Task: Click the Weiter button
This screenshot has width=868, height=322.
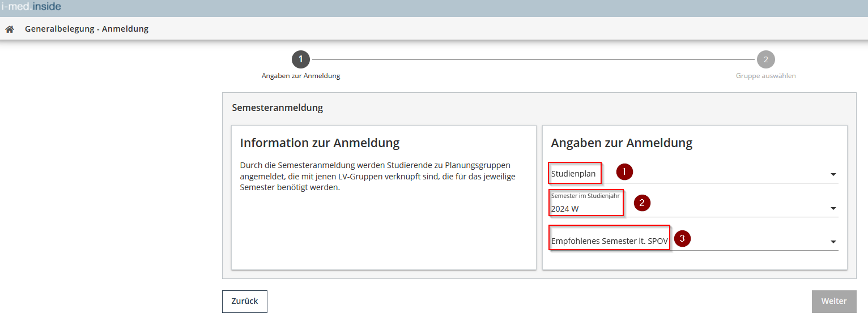Action: click(834, 302)
